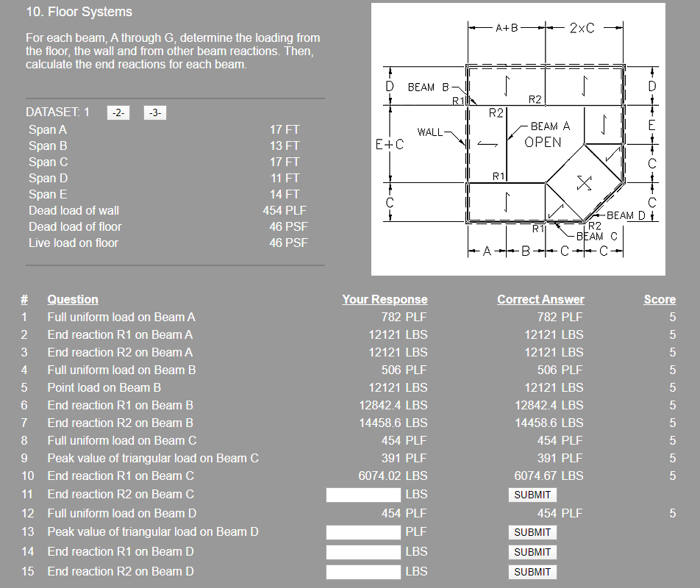Submit the End reaction R2 on Beam D answer
Viewport: 700px width, 588px height.
coord(532,572)
